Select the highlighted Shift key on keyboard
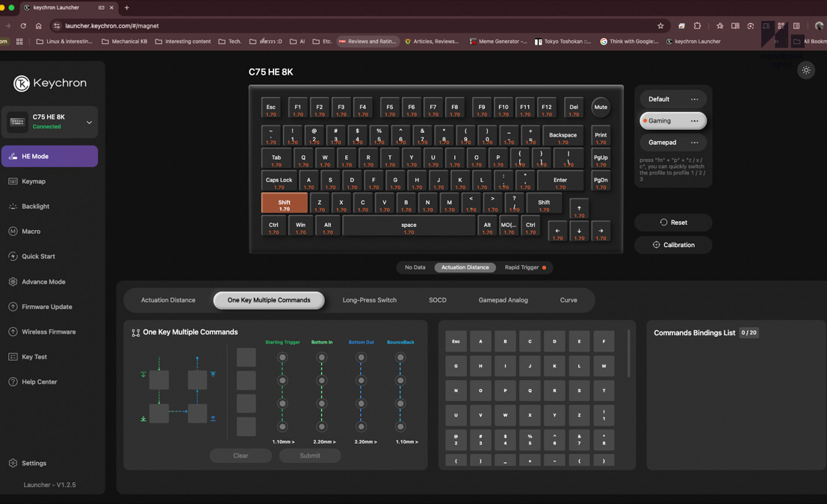The height and width of the screenshot is (504, 827). point(283,202)
